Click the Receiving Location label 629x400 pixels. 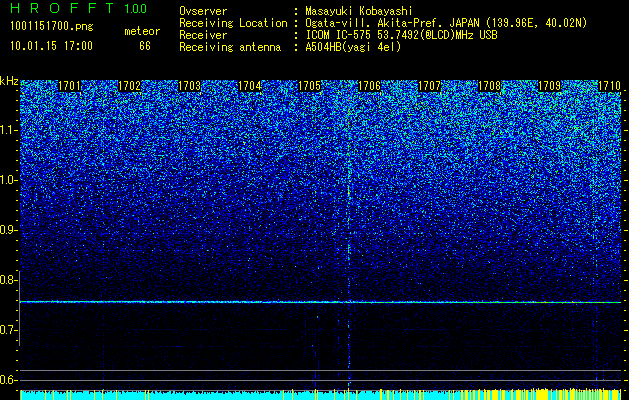tap(233, 23)
